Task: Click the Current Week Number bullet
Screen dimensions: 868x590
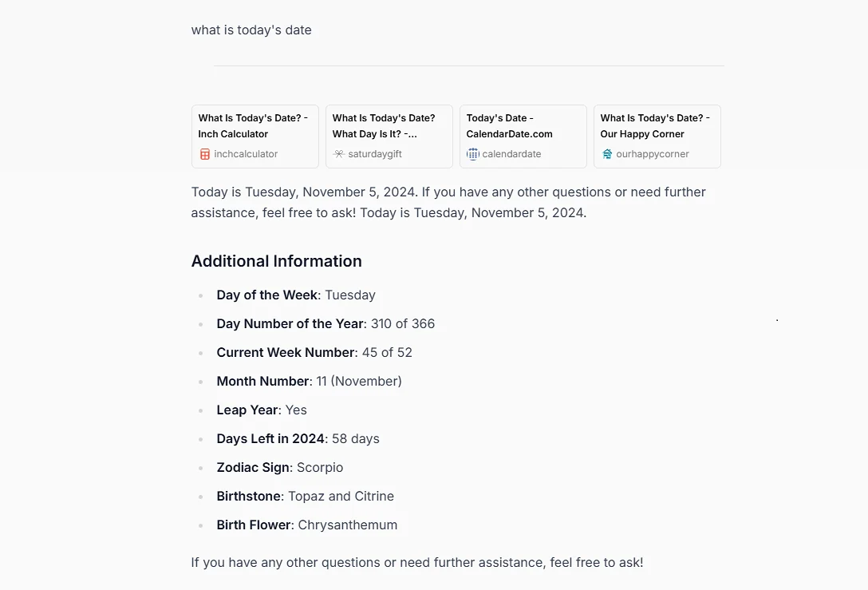Action: [x=314, y=352]
